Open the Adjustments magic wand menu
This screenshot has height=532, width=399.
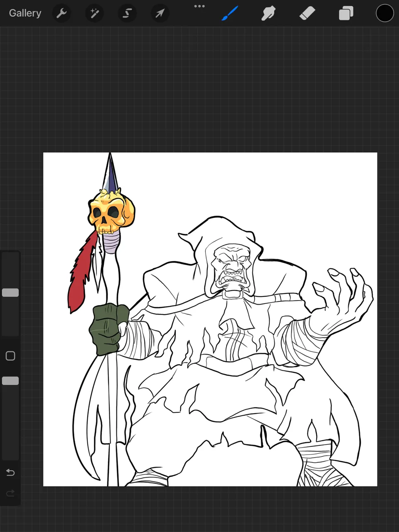(94, 14)
